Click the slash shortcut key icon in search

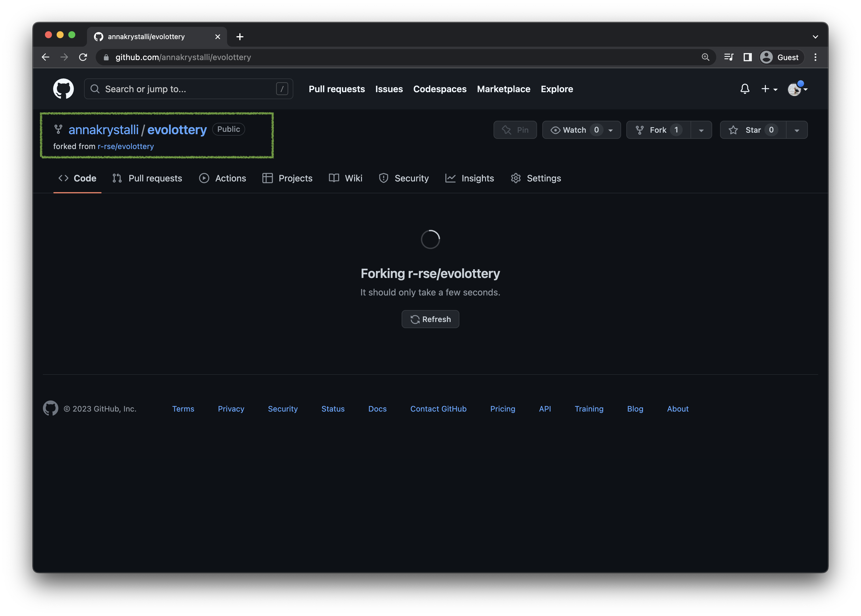[x=282, y=89]
